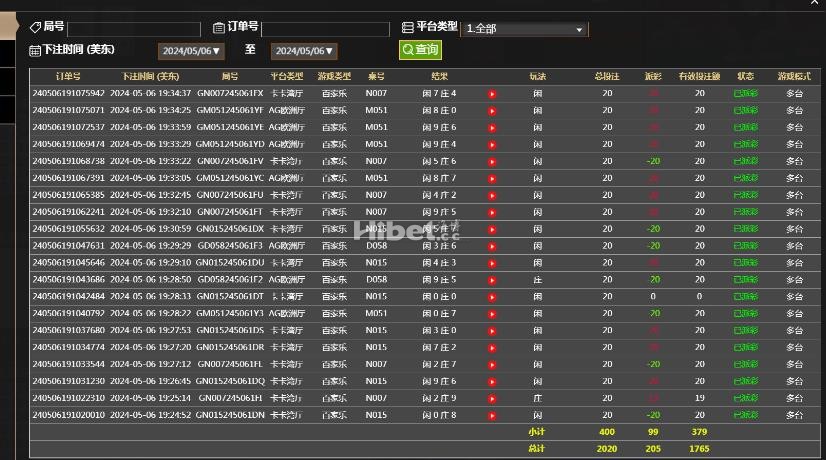Play video for order 240506191068738
Screen dimensions: 826x460
[492, 162]
